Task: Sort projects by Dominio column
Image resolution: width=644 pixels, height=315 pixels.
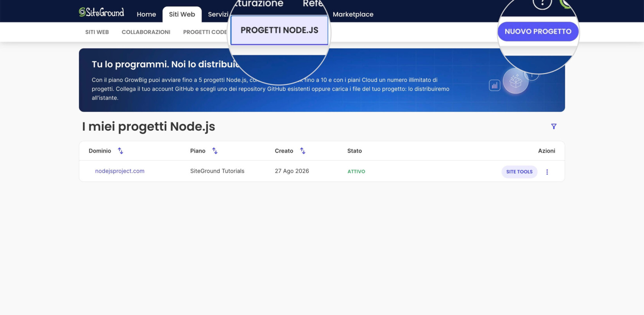Action: [121, 151]
